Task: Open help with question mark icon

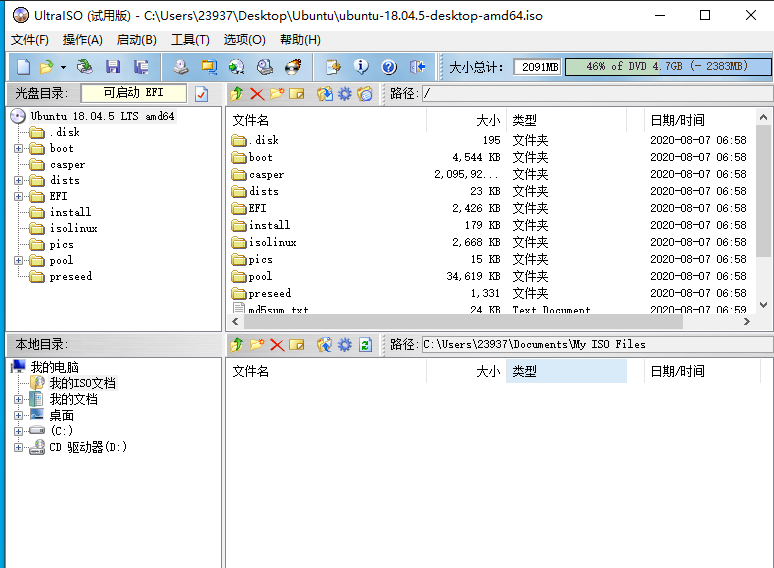Action: coord(389,67)
